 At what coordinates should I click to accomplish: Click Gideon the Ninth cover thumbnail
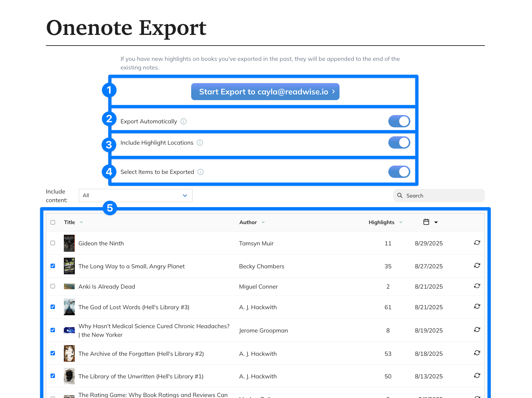[x=69, y=243]
